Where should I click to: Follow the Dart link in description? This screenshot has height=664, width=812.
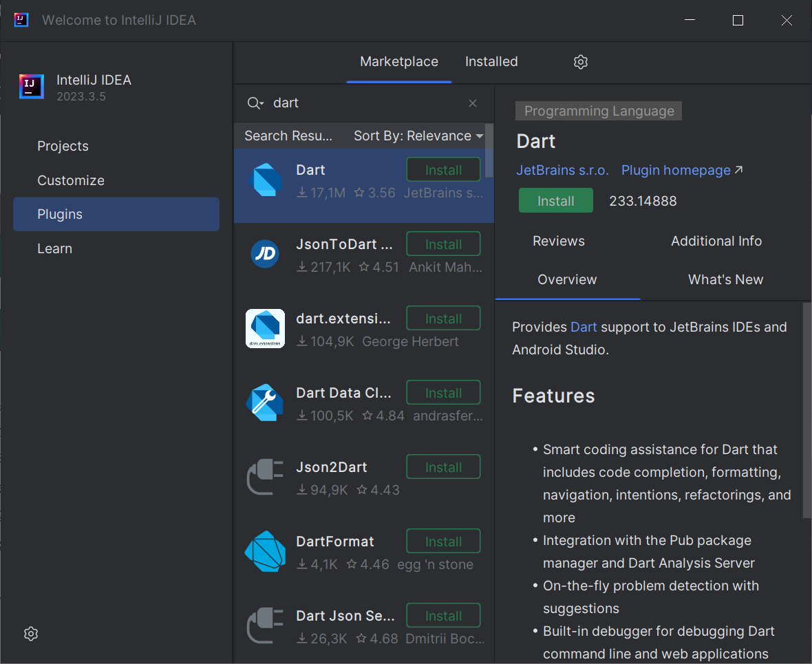[584, 327]
